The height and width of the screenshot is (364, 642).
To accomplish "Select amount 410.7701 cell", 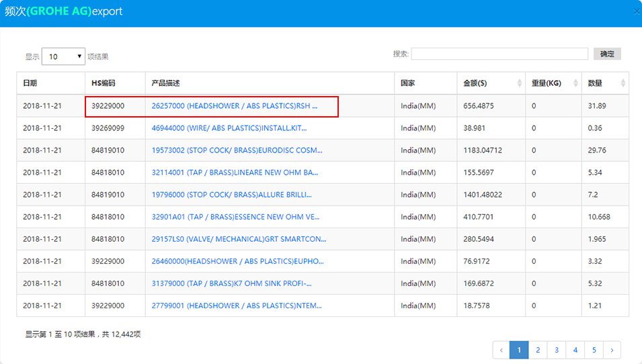I will pos(491,217).
